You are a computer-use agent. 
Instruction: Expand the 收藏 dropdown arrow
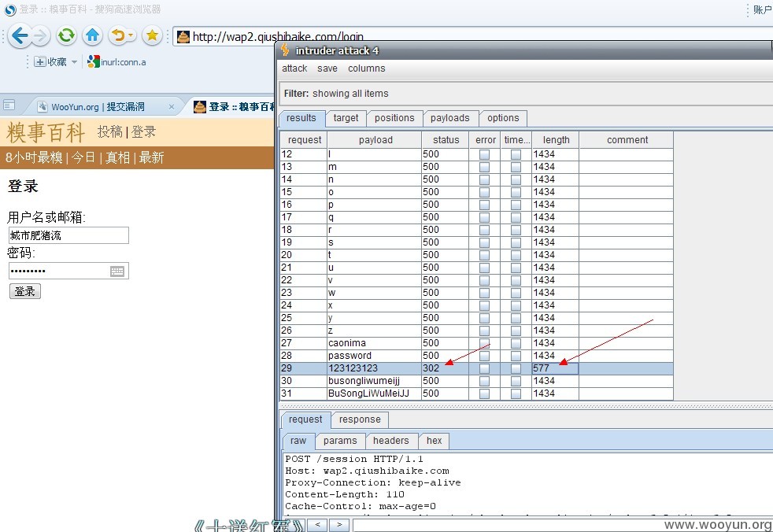point(75,62)
